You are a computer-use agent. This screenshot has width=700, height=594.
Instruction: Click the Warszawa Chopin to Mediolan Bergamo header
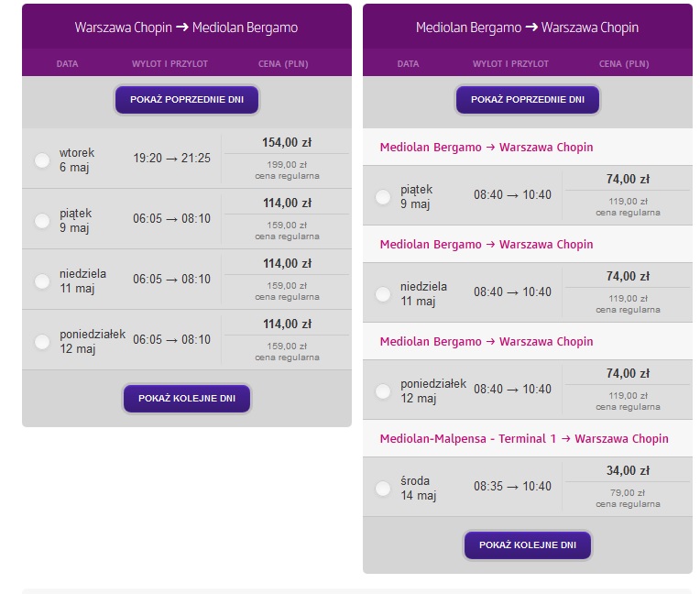point(186,27)
